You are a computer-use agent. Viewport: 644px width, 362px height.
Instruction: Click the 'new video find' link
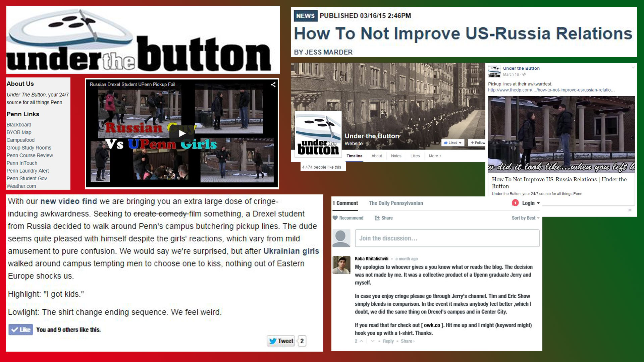click(x=68, y=201)
